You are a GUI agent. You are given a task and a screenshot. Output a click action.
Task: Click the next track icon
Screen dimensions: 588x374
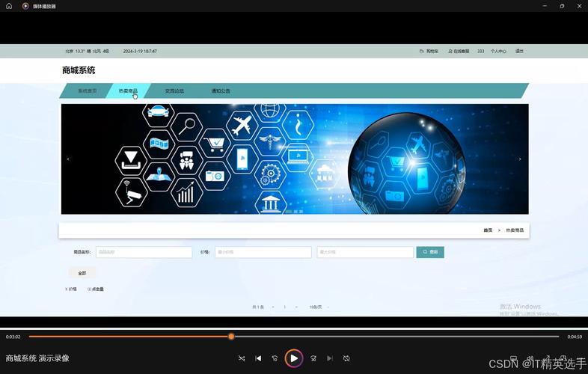point(330,358)
